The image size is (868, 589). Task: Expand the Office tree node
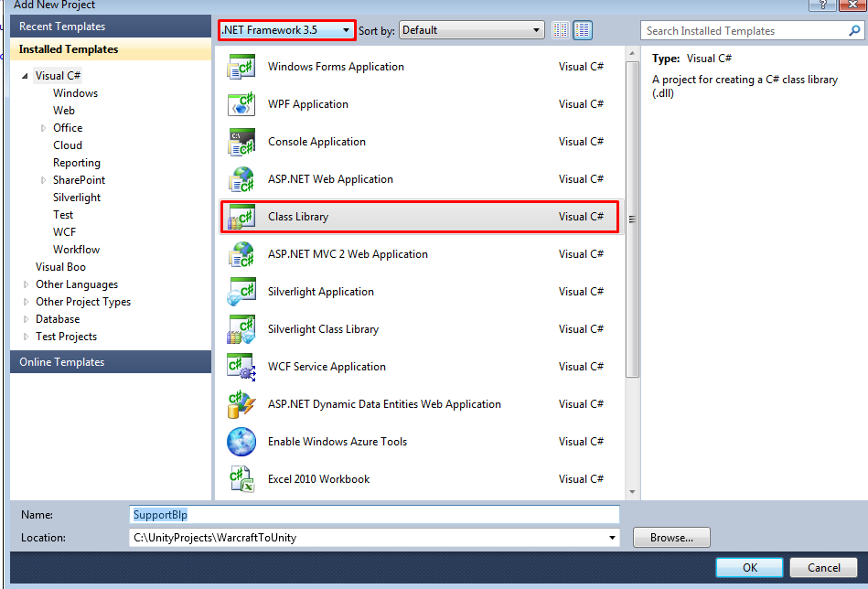tap(43, 128)
